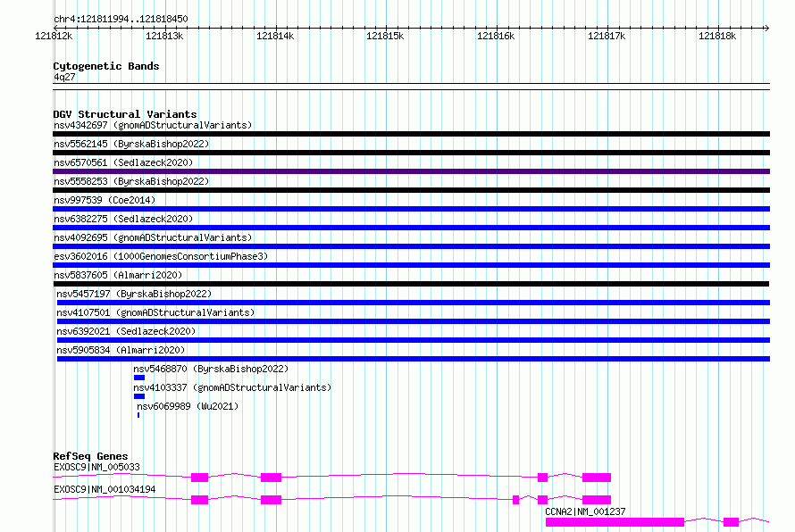This screenshot has height=532, width=795.
Task: Click the small CCNA2 exon near 121818k
Action: tap(731, 522)
